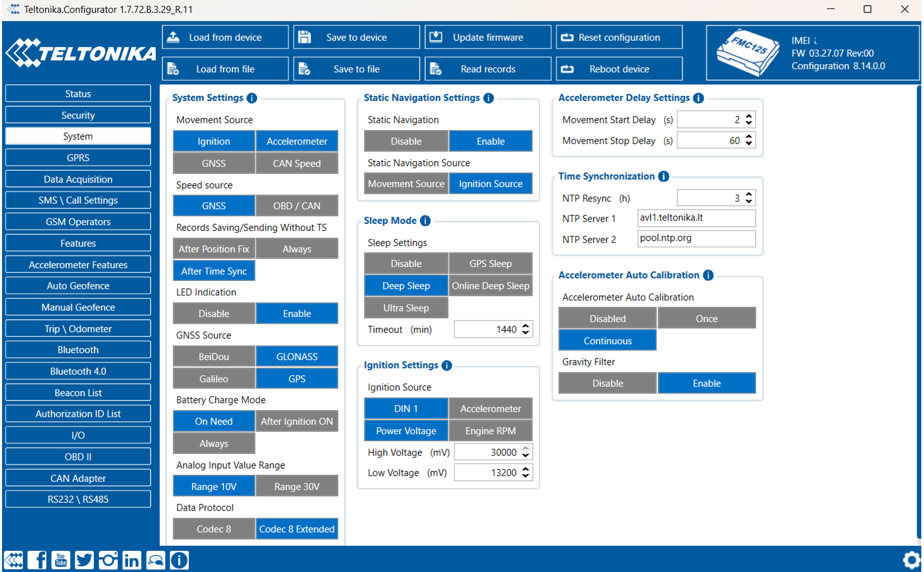The height and width of the screenshot is (572, 924).
Task: Decrease Movement Start Delay value
Action: 749,123
